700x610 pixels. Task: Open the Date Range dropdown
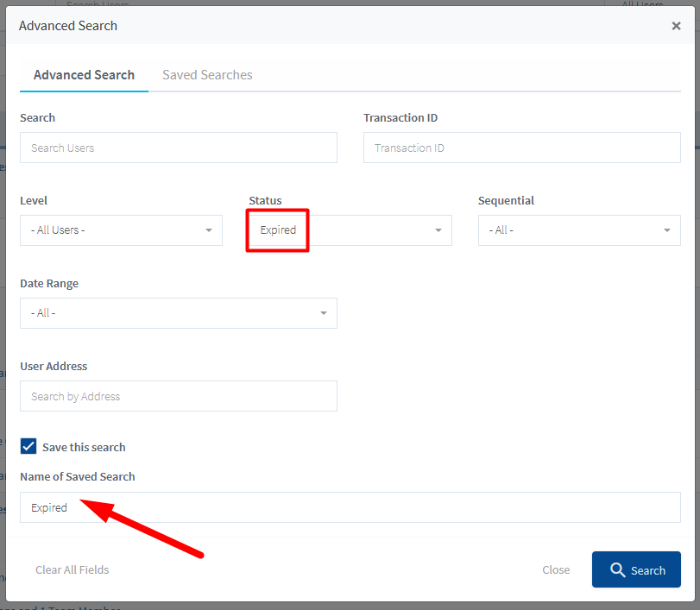tap(179, 313)
